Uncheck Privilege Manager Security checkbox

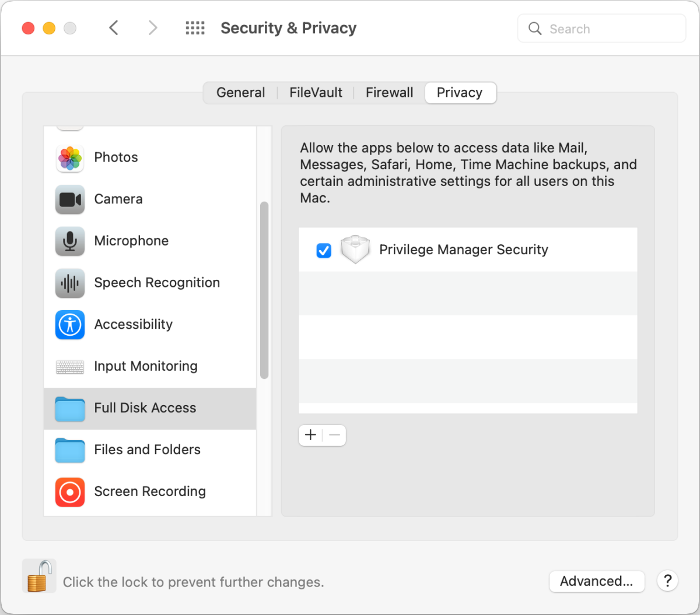[x=324, y=251]
